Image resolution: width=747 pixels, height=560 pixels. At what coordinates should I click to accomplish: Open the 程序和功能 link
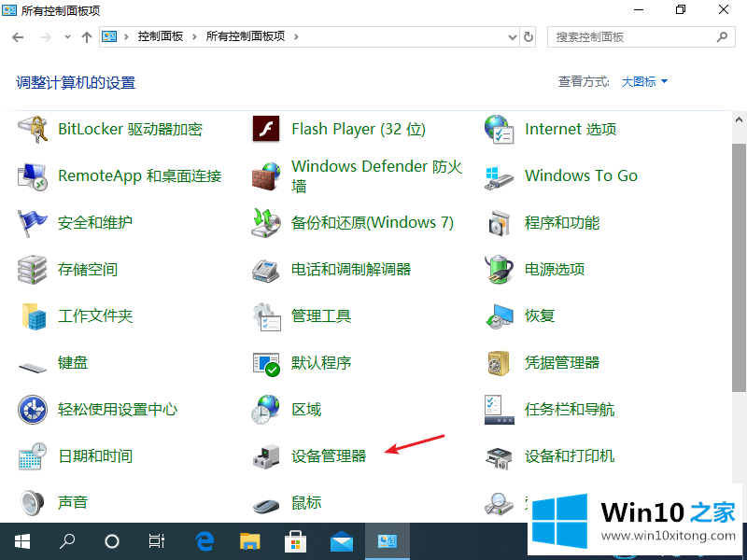[x=562, y=223]
